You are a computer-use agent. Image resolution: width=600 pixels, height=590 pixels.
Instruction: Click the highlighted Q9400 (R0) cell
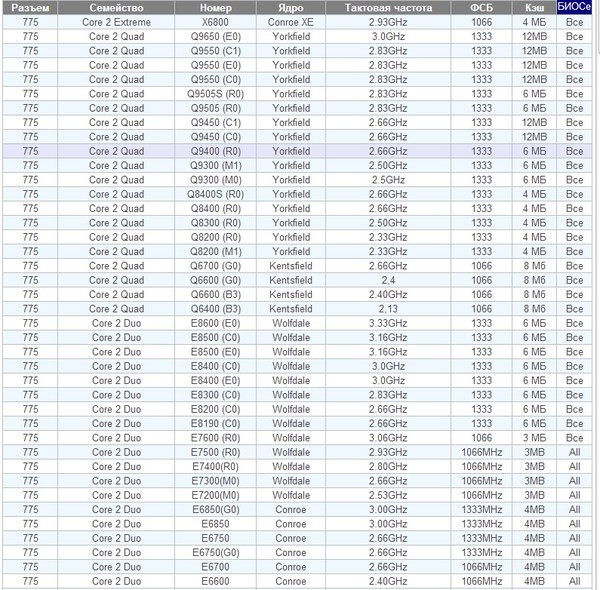[215, 152]
